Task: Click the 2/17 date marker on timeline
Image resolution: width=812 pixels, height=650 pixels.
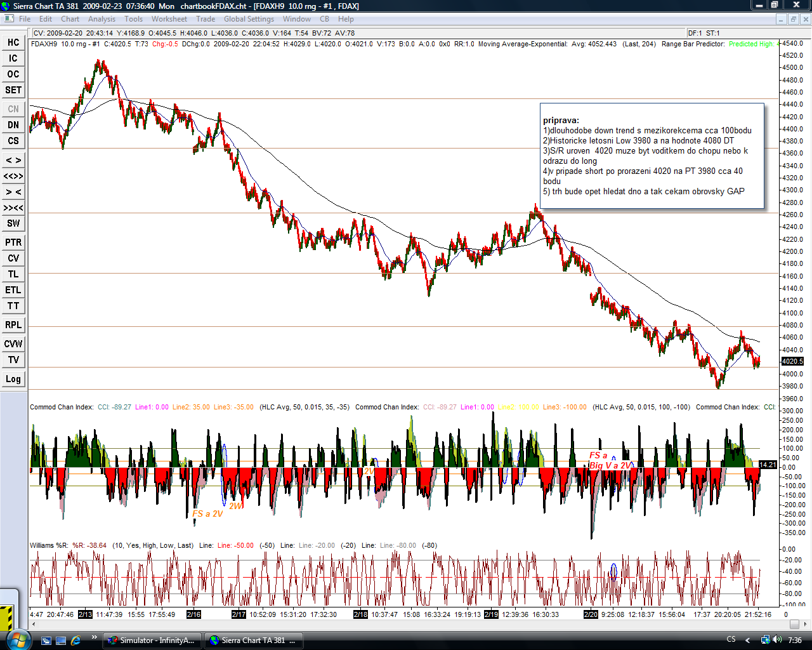Action: [x=239, y=614]
